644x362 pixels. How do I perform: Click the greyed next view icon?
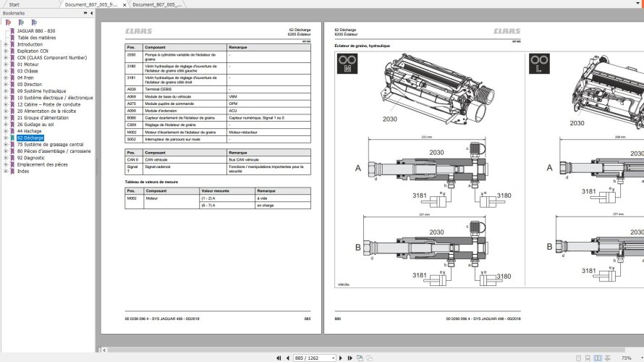pyautogui.click(x=369, y=358)
